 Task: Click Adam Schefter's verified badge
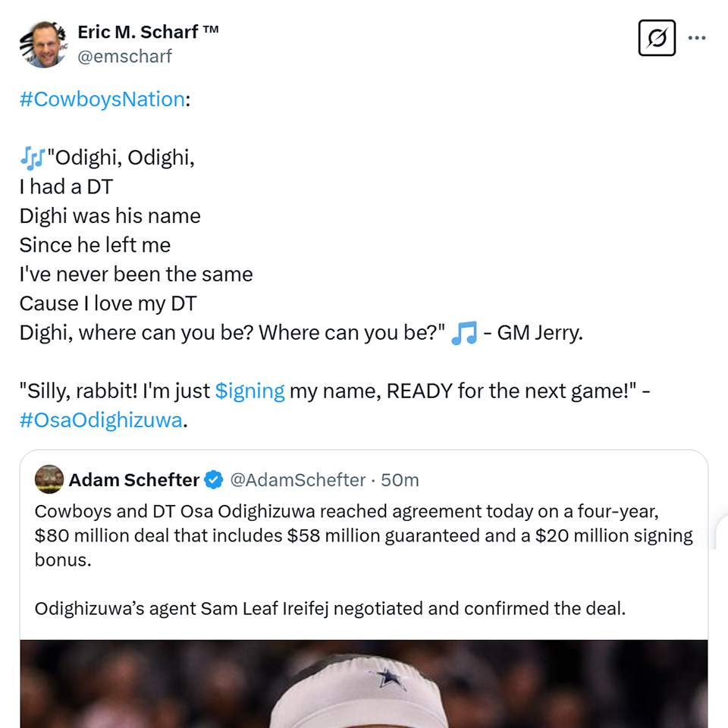214,479
